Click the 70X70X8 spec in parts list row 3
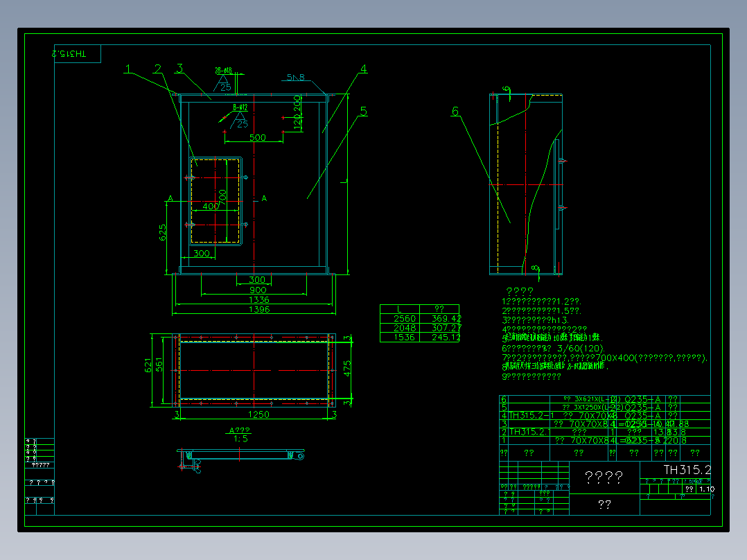Image resolution: width=747 pixels, height=560 pixels. [x=589, y=423]
